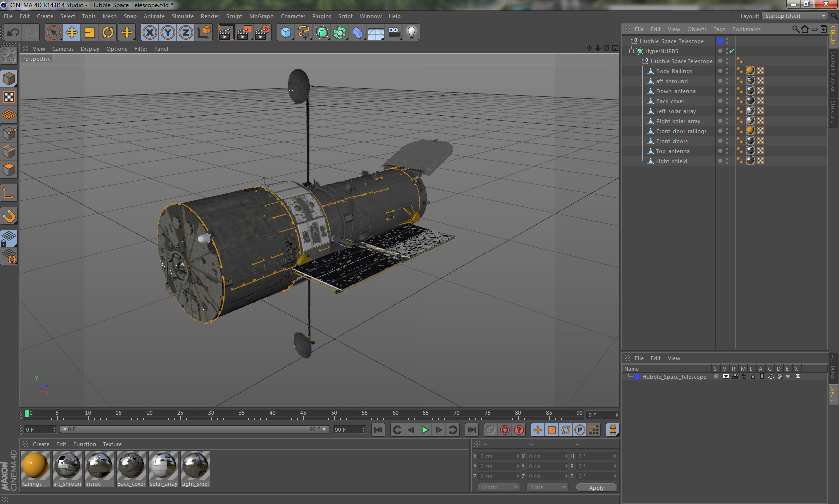Add a Cube primitive object

tap(286, 33)
